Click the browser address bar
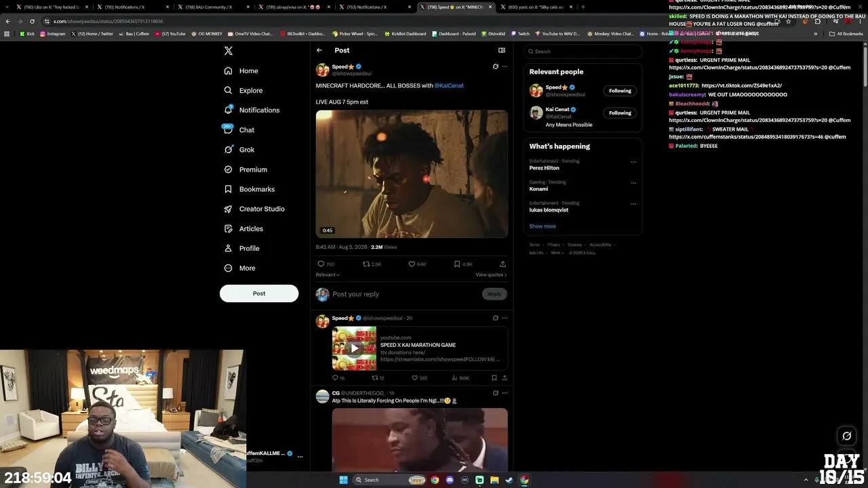This screenshot has width=868, height=488. point(407,21)
